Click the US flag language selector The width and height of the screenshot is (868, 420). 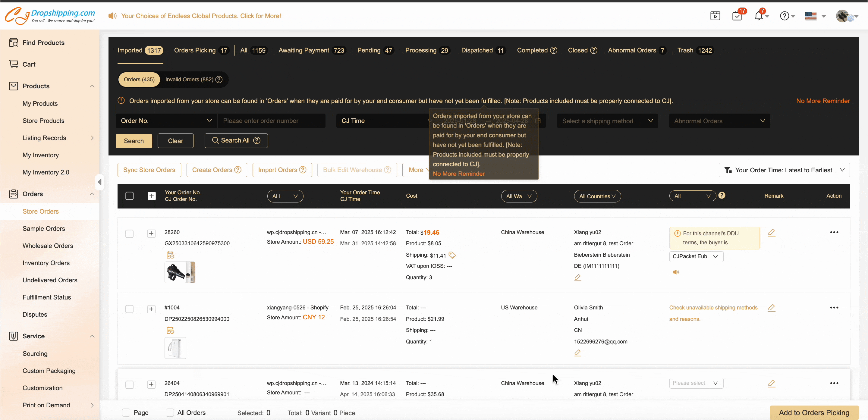click(x=810, y=16)
